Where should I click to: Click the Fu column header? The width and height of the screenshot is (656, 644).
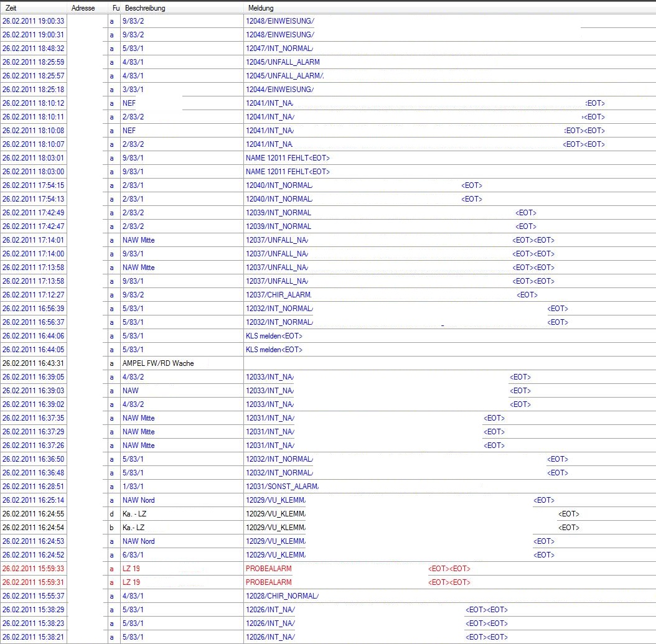(x=115, y=8)
